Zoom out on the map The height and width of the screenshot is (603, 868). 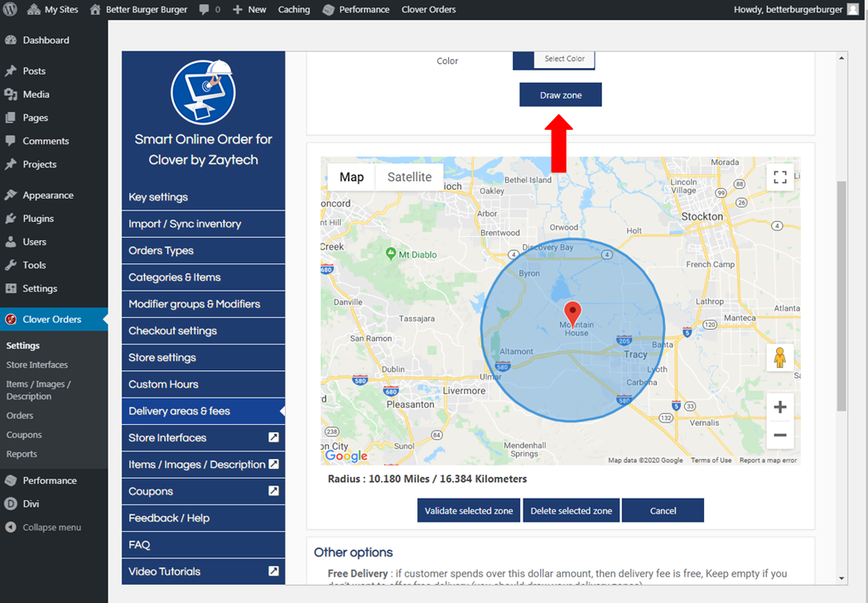click(780, 435)
